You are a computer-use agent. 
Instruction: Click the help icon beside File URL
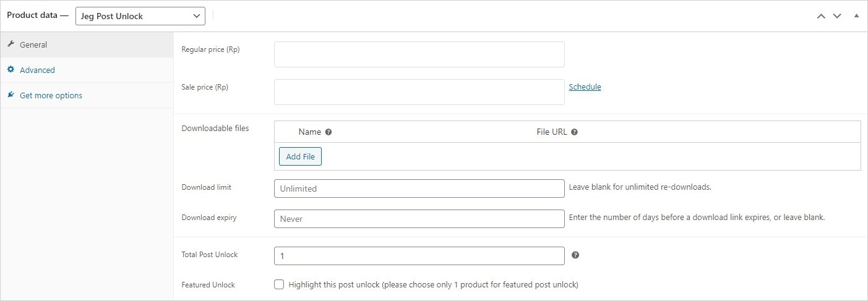(574, 132)
